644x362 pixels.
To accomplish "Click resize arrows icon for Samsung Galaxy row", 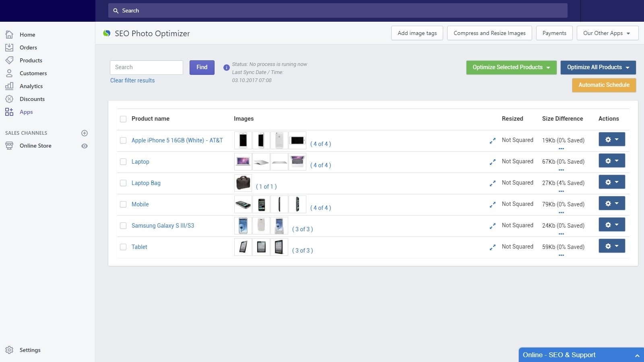I will [x=492, y=226].
